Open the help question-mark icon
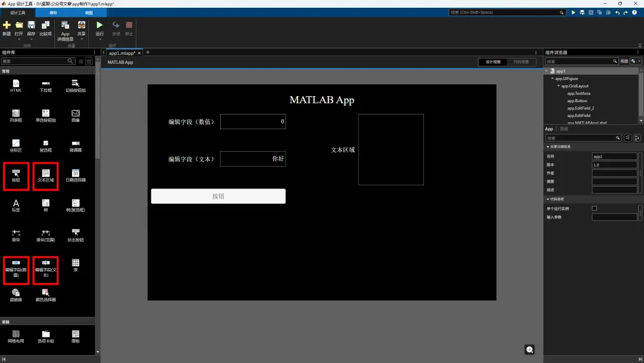 point(634,13)
